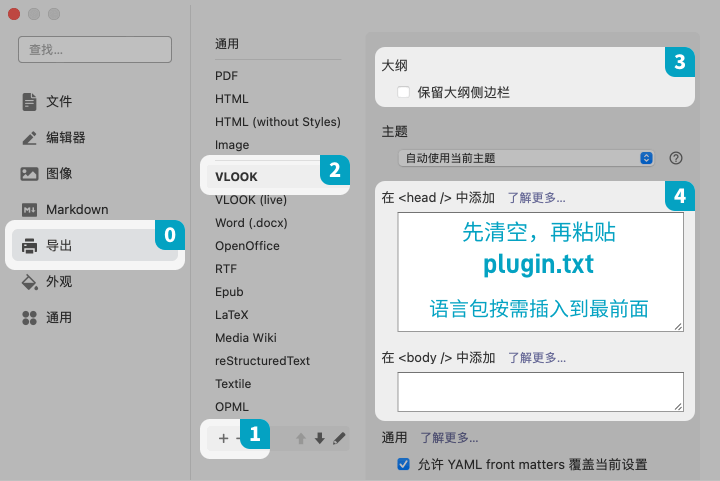Open 了解更多 link next to <head />
The image size is (720, 481).
click(537, 198)
